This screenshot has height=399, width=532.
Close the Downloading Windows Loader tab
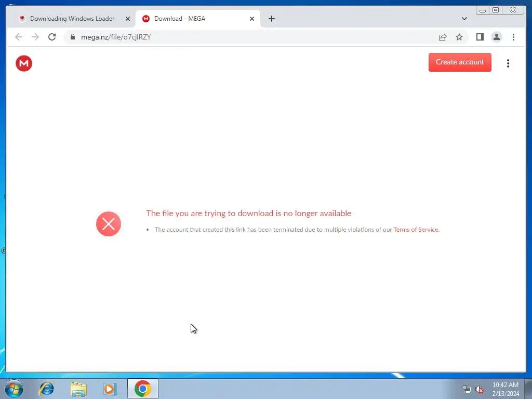click(x=128, y=19)
